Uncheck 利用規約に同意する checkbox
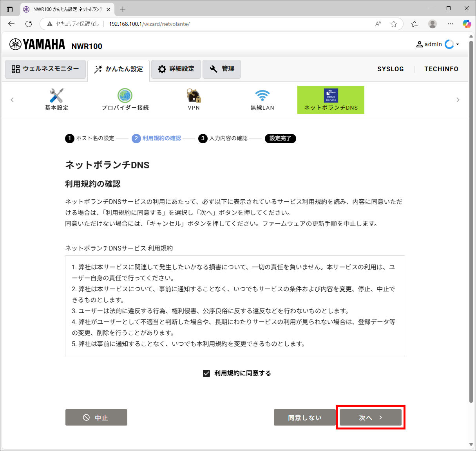 click(x=206, y=373)
